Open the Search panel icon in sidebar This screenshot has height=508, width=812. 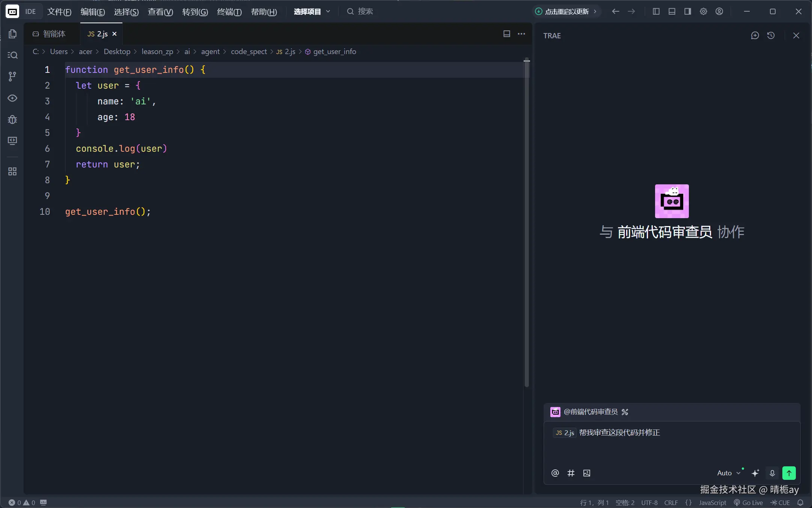tap(12, 55)
